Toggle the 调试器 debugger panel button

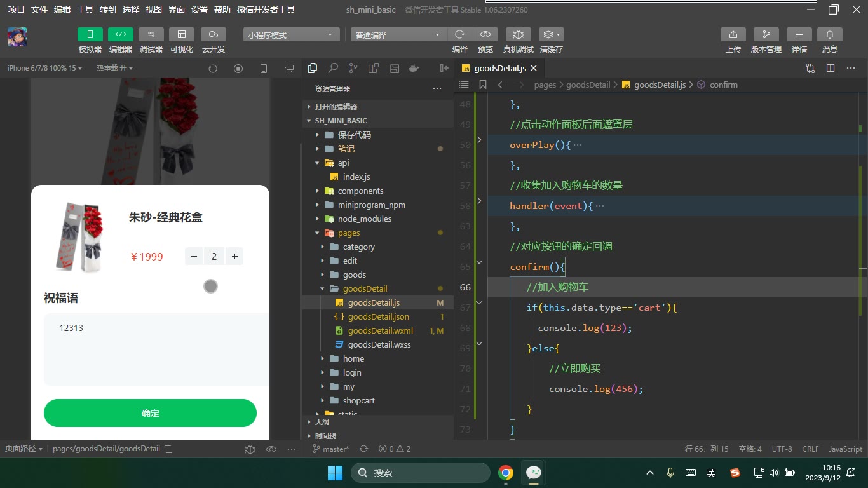[x=151, y=34]
